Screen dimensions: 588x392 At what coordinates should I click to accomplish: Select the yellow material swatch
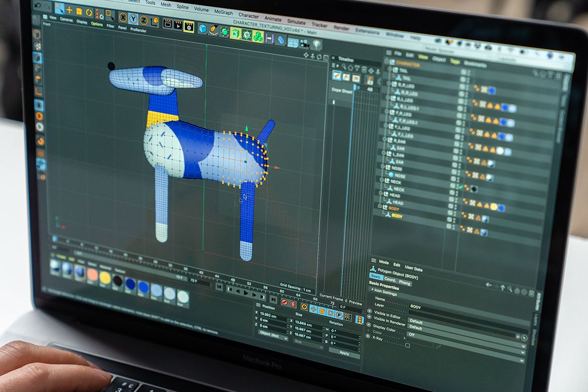tap(105, 278)
